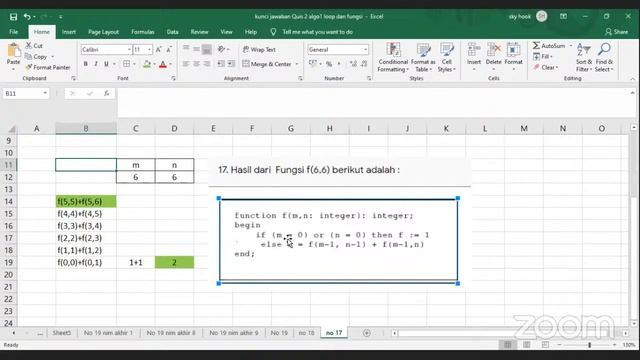Open the File tab
This screenshot has height=360, width=640.
(13, 32)
